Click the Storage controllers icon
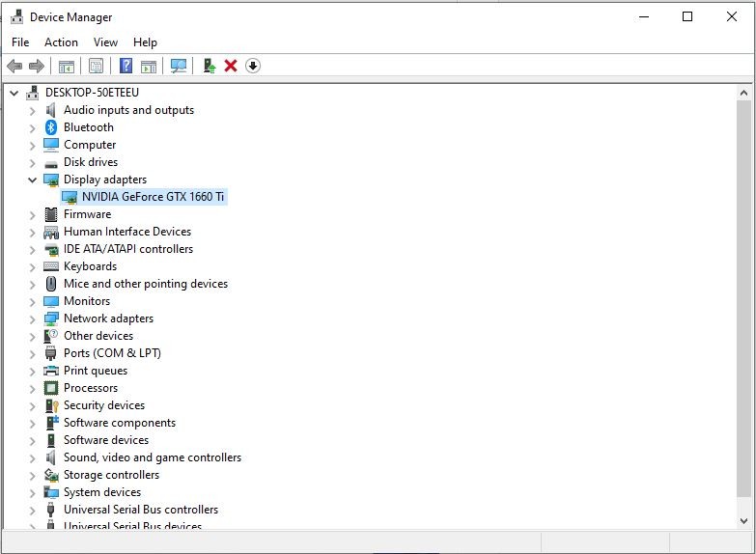The height and width of the screenshot is (554, 756). [x=51, y=475]
